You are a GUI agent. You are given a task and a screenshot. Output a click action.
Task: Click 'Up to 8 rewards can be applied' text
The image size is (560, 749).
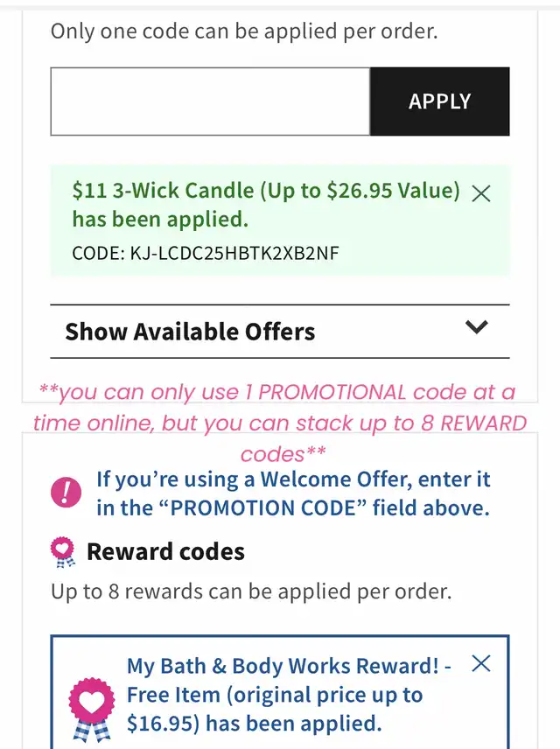pyautogui.click(x=251, y=591)
